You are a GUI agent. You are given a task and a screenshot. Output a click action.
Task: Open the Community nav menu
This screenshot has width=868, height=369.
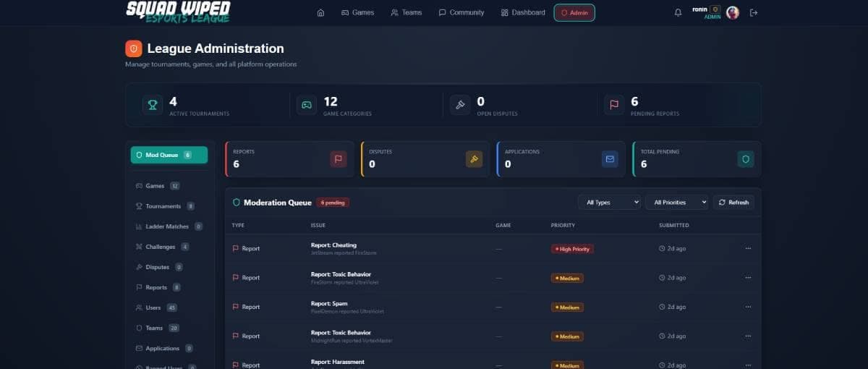coord(461,12)
